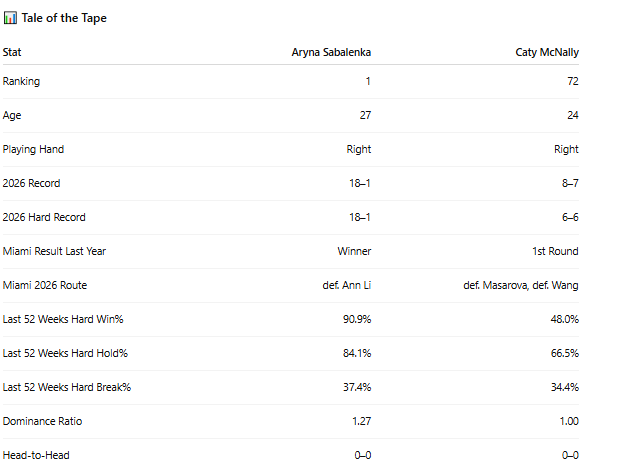Click the bar chart icon beside Tale of the Tape
The width and height of the screenshot is (617, 471).
pyautogui.click(x=10, y=18)
